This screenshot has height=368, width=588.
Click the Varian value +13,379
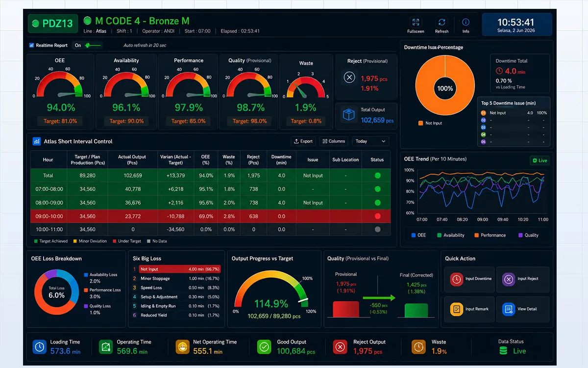coord(175,176)
